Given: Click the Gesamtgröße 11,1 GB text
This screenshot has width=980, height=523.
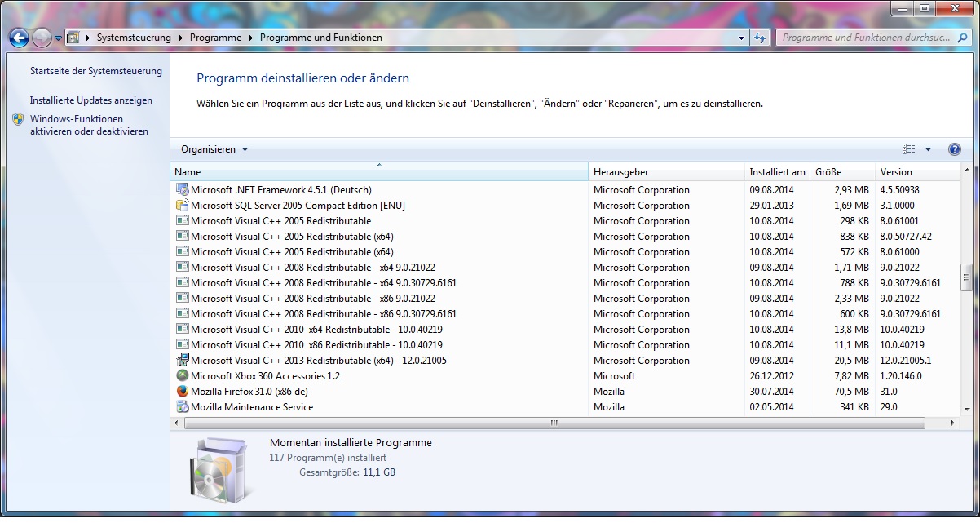Looking at the screenshot, I should [x=347, y=472].
